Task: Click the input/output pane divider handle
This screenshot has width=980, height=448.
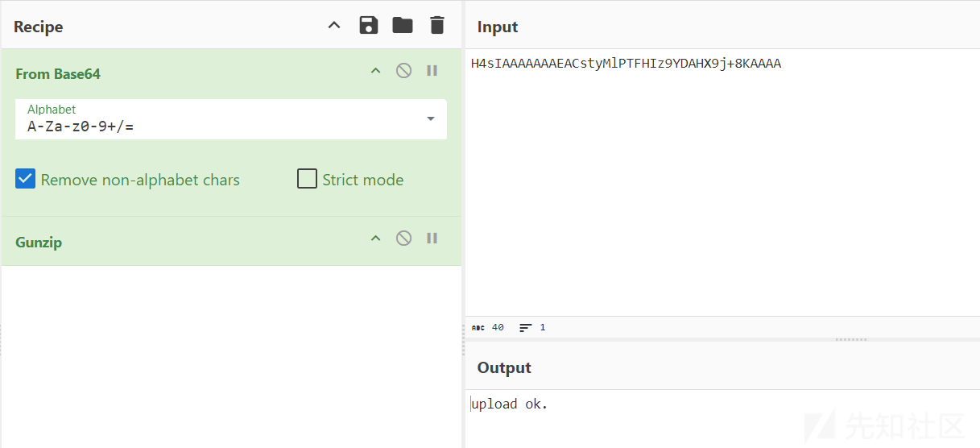Action: pyautogui.click(x=850, y=339)
